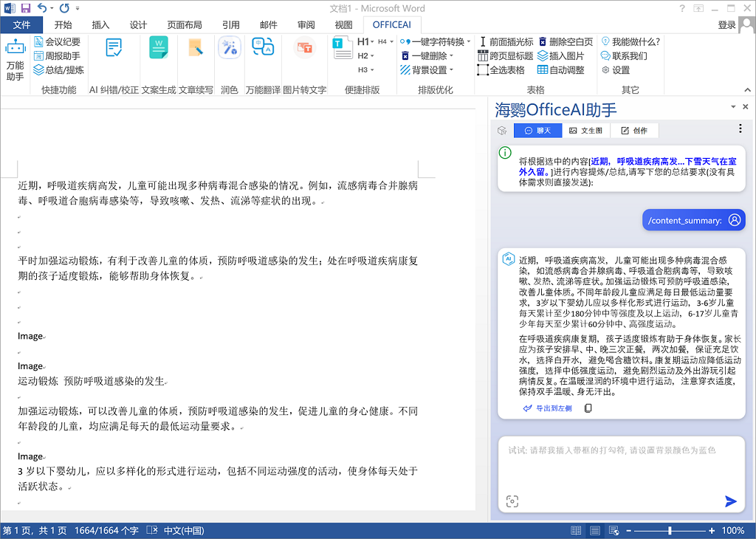
Task: Click 删除空白页 delete blank pages
Action: 566,42
